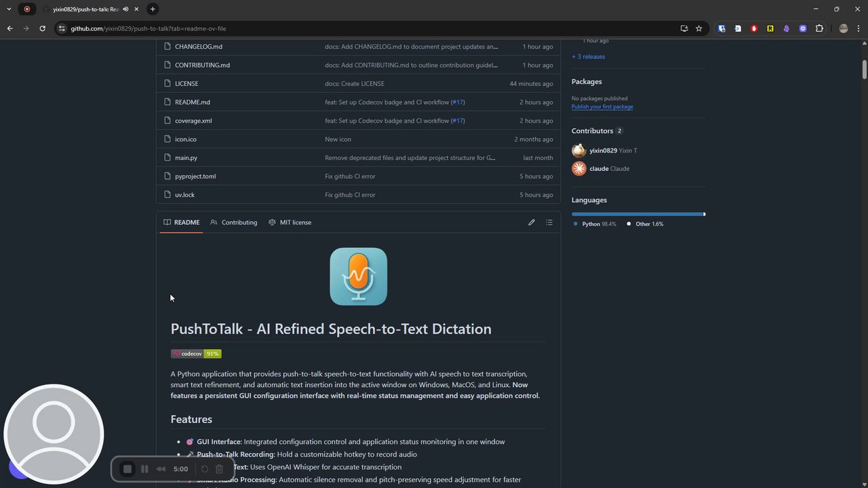Bookmark this page with the star icon
Image resolution: width=868 pixels, height=488 pixels.
pos(698,28)
